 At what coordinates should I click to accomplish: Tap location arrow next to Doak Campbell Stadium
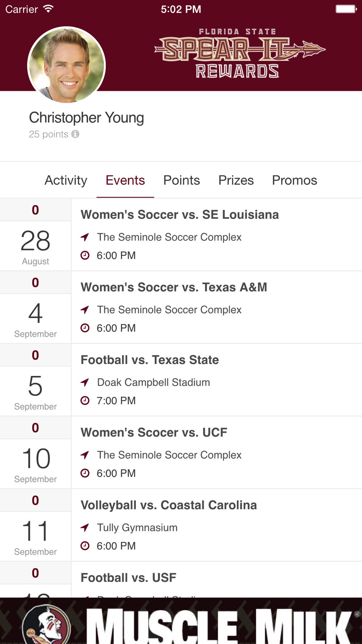85,382
